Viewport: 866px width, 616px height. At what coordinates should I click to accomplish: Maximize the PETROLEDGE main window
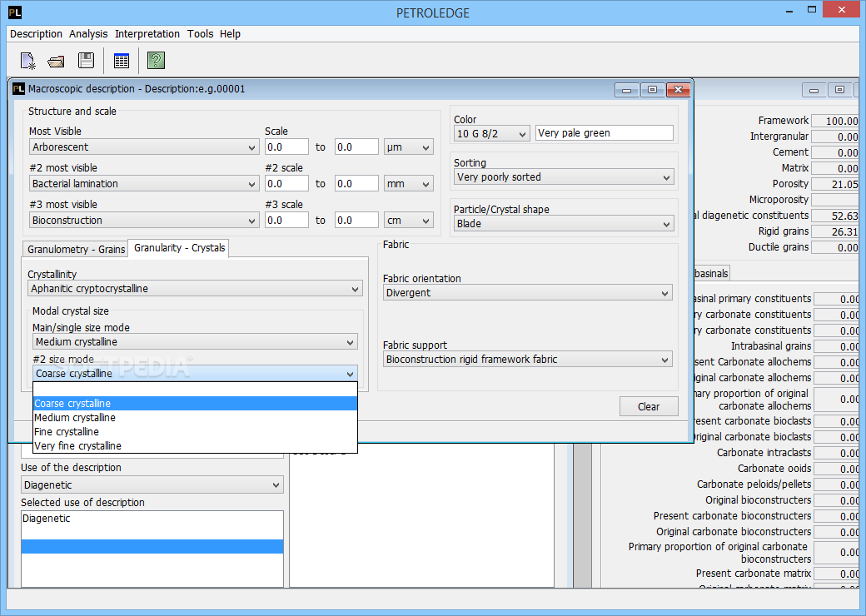click(811, 9)
